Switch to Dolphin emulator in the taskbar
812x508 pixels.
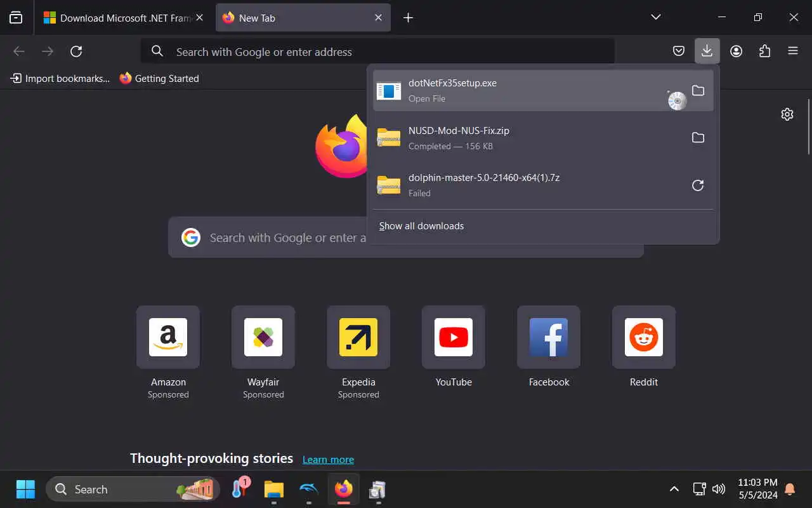coord(309,489)
